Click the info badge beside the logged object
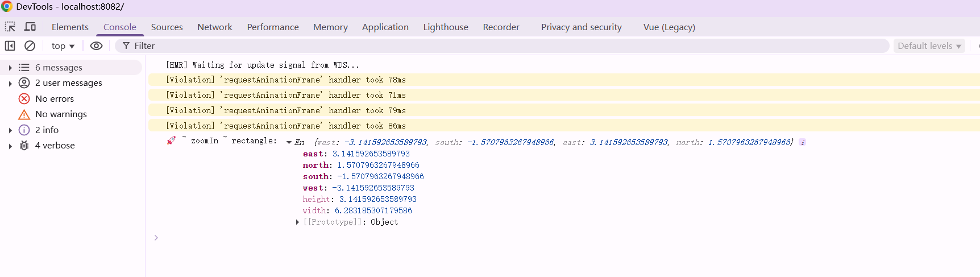 802,142
